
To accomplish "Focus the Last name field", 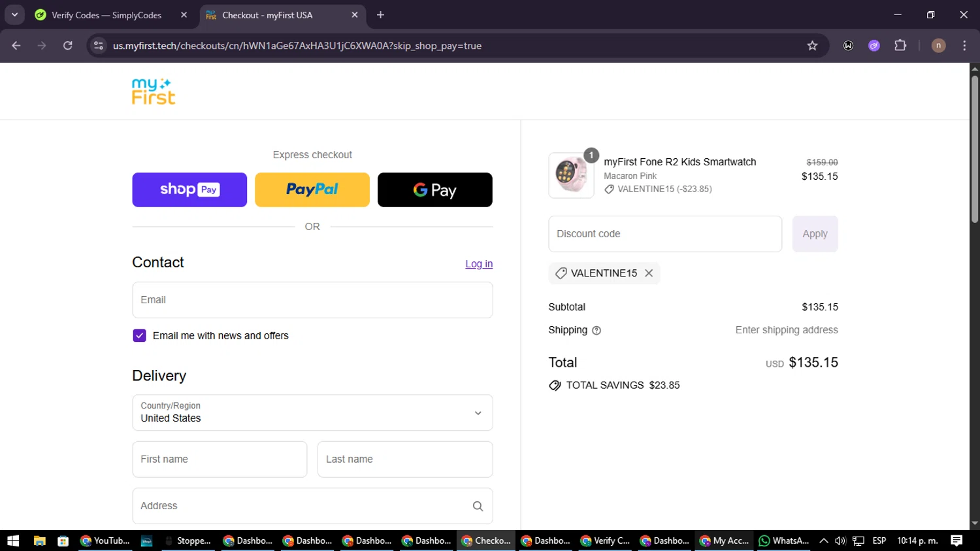I will [x=405, y=459].
